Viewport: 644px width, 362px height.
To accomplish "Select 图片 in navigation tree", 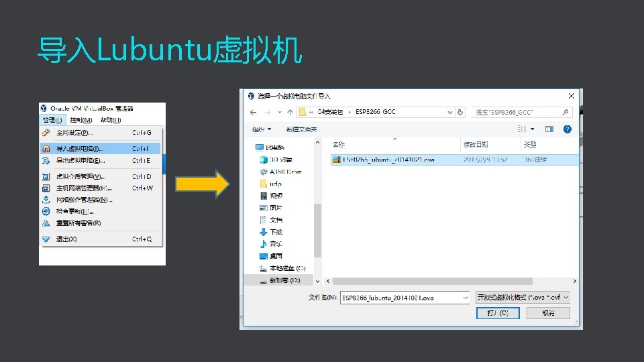I will coord(272,208).
